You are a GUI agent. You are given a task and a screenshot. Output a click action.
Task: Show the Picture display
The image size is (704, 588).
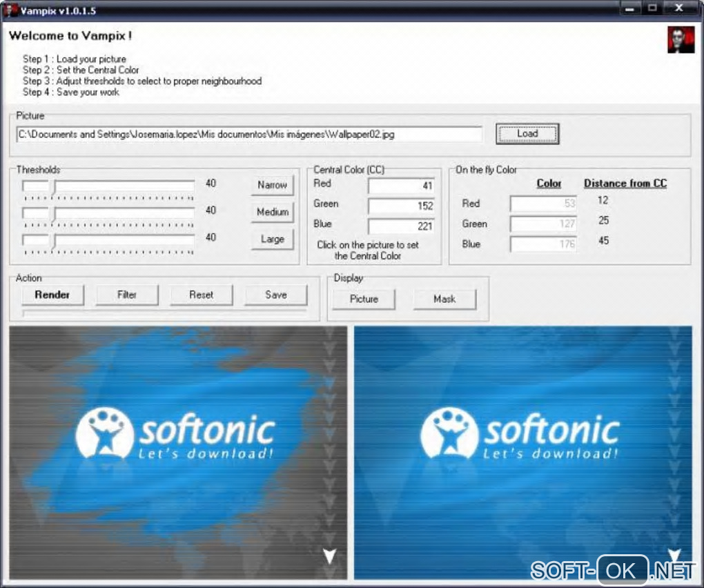coord(364,299)
